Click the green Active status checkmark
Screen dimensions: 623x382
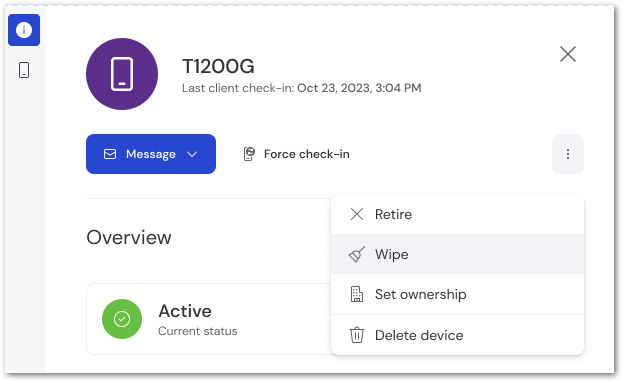click(x=122, y=319)
